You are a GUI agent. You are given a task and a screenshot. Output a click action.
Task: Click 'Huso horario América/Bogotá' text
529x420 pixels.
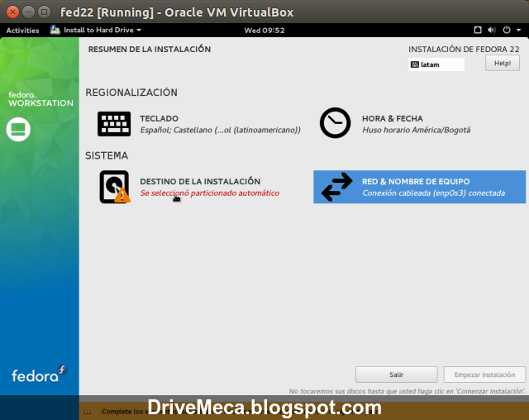[x=416, y=130]
